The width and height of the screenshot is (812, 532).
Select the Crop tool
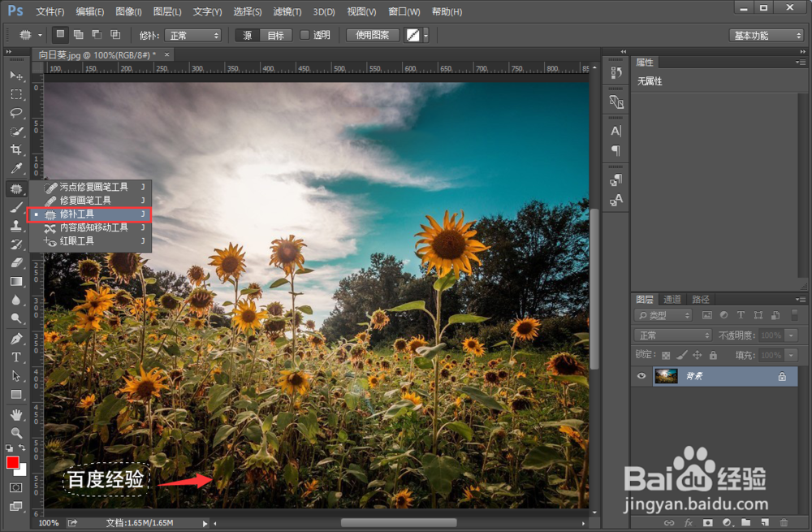click(16, 150)
